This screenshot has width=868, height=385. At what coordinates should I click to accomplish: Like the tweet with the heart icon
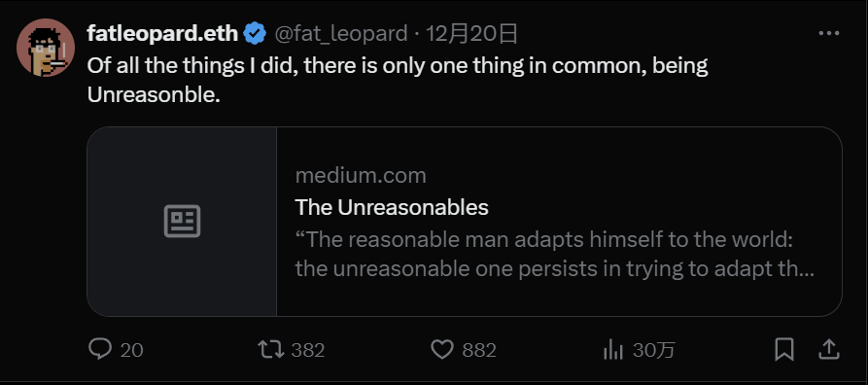(x=441, y=350)
